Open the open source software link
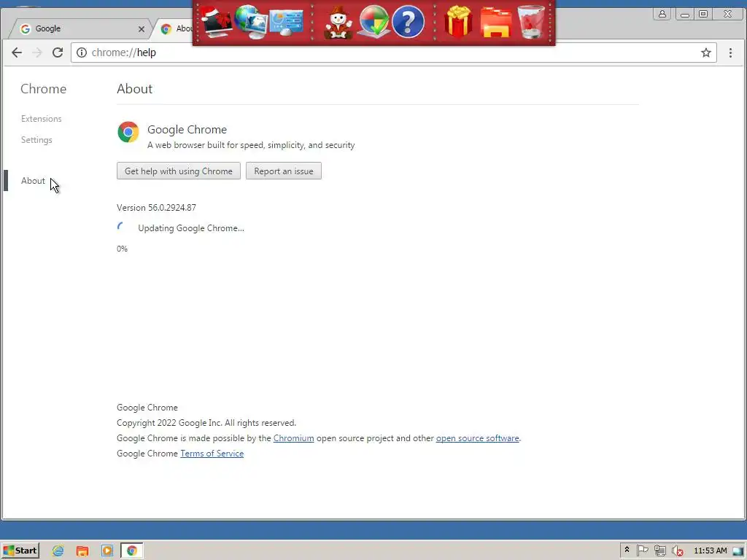The width and height of the screenshot is (747, 560). pyautogui.click(x=477, y=438)
